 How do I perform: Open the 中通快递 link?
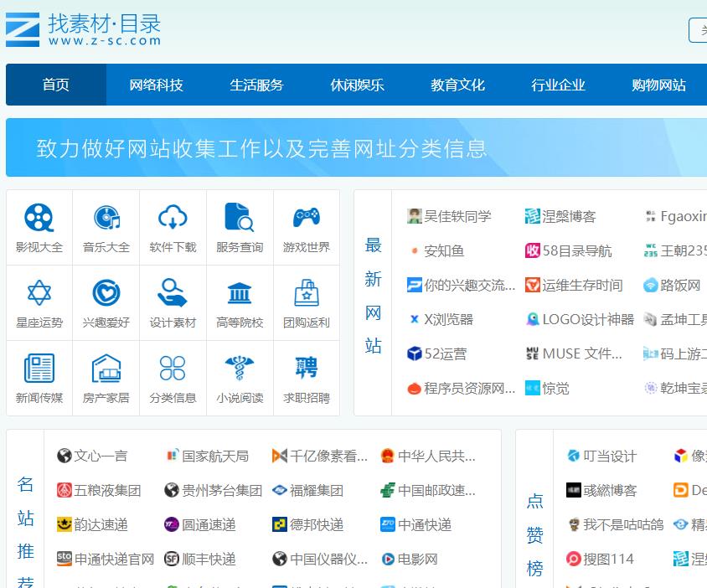425,524
